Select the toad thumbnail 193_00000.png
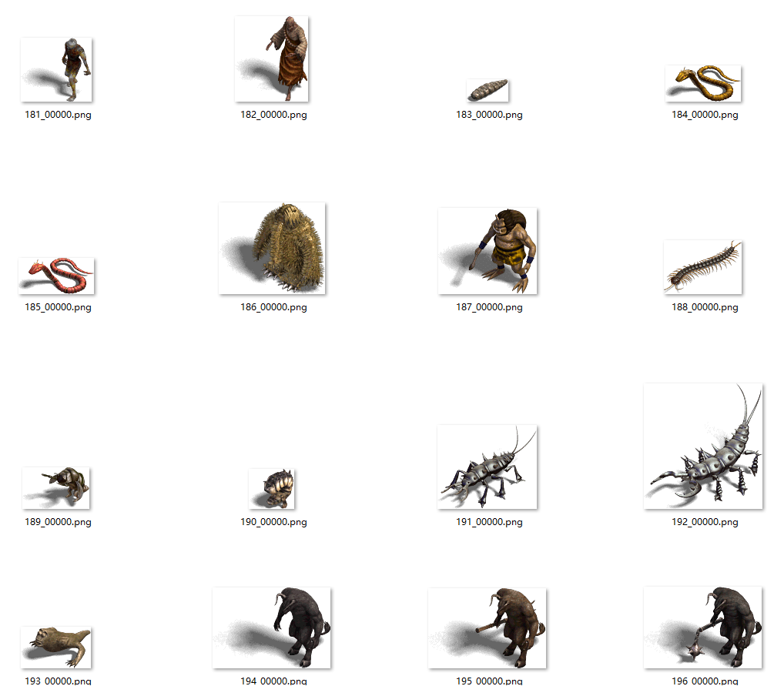This screenshot has width=784, height=686. pos(56,647)
